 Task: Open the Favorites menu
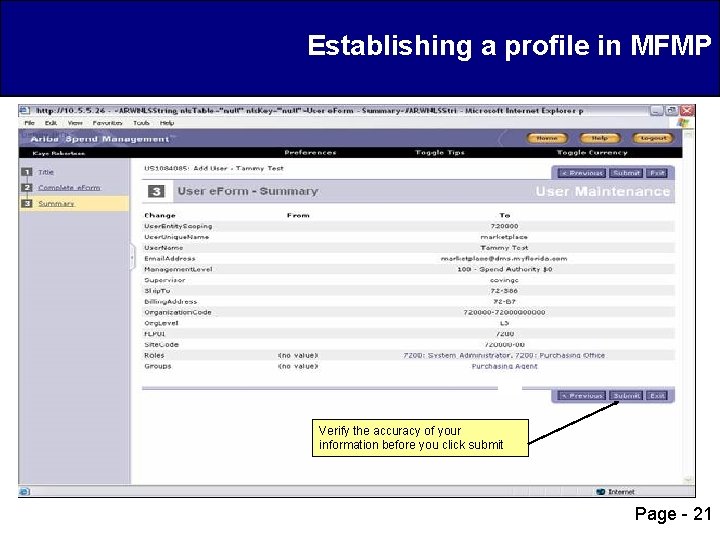pyautogui.click(x=107, y=123)
